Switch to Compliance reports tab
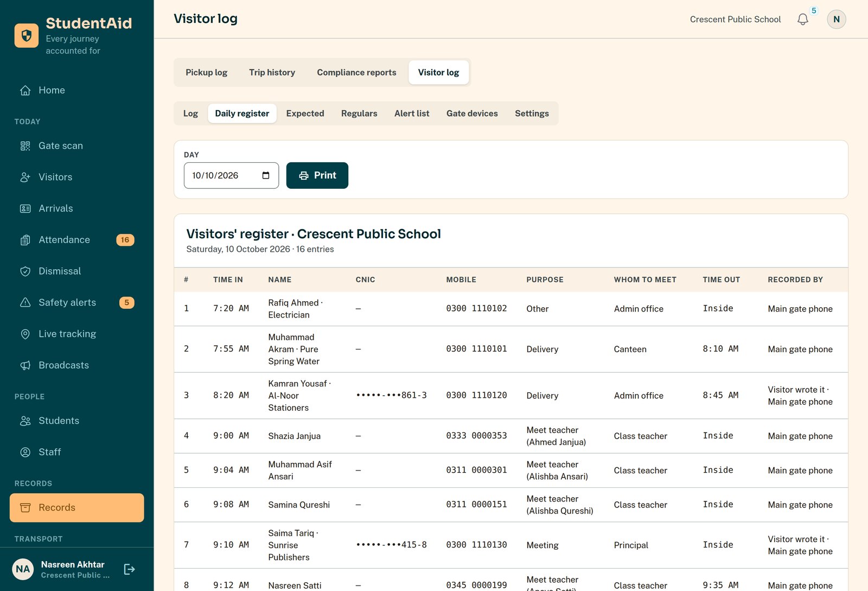Screen dimensions: 868x591 point(356,72)
